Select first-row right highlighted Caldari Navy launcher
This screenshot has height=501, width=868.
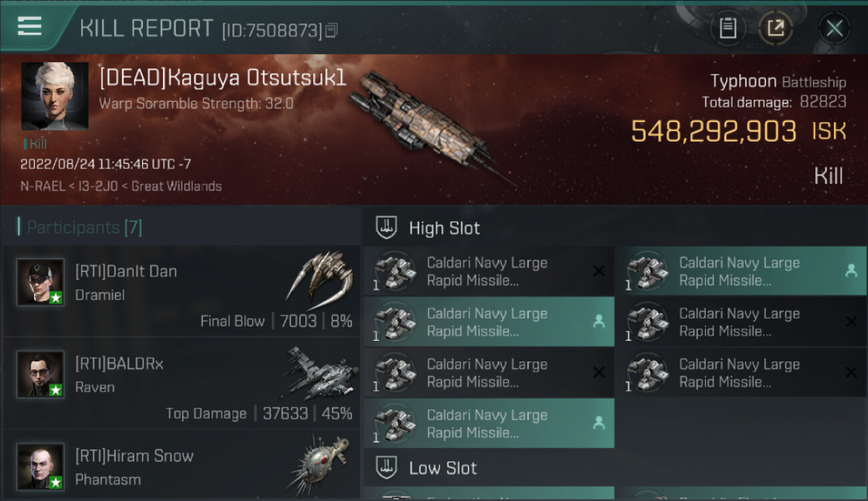(740, 271)
